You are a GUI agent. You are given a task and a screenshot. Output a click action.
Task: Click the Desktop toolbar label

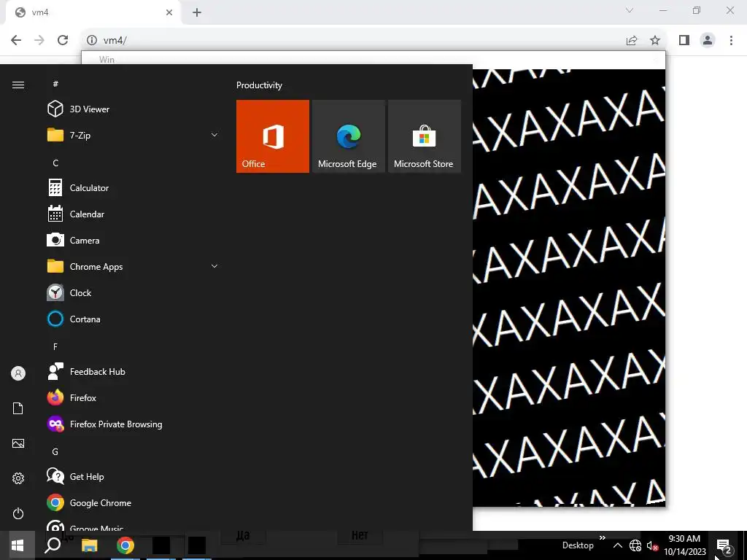tap(578, 545)
